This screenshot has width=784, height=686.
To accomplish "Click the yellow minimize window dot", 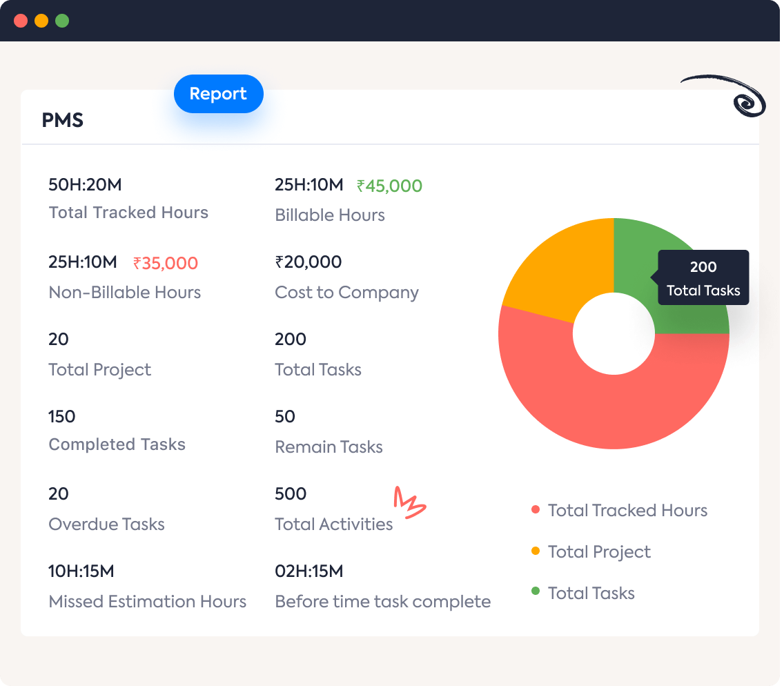I will (41, 21).
